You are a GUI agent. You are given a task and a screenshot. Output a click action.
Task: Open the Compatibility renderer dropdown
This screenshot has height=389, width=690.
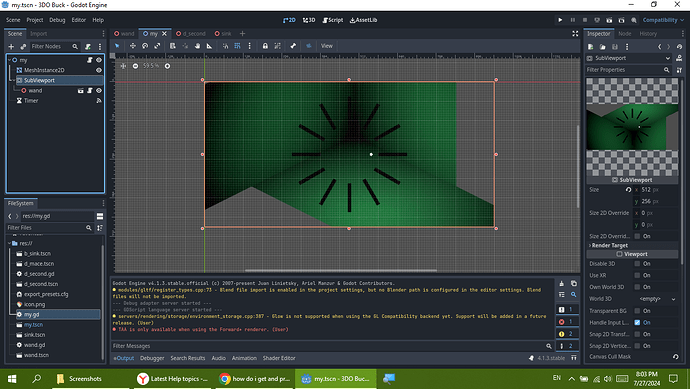coord(663,20)
